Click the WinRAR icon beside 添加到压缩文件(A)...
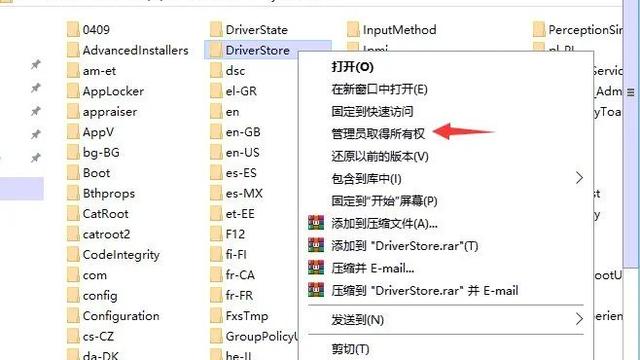Image resolution: width=640 pixels, height=360 pixels. click(316, 223)
